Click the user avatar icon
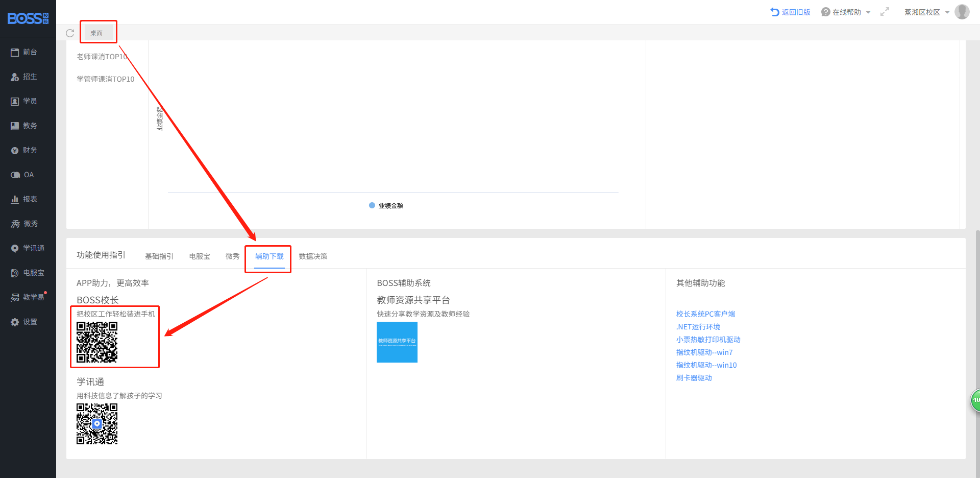Viewport: 980px width, 478px height. (x=962, y=12)
